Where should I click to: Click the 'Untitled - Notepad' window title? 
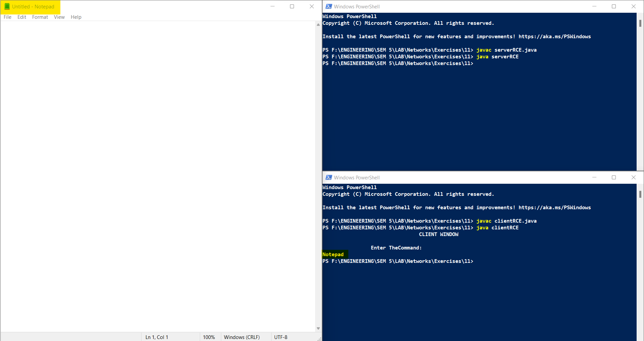point(33,7)
